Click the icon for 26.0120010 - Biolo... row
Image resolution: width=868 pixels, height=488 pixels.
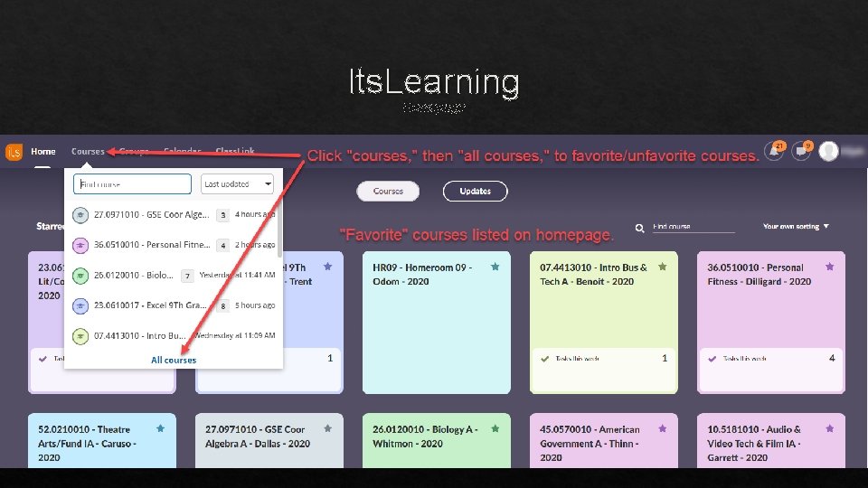click(80, 275)
